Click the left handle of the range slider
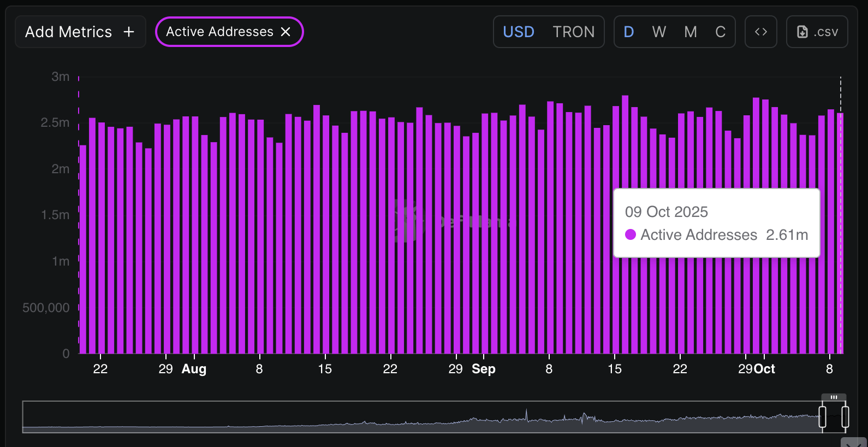 822,417
